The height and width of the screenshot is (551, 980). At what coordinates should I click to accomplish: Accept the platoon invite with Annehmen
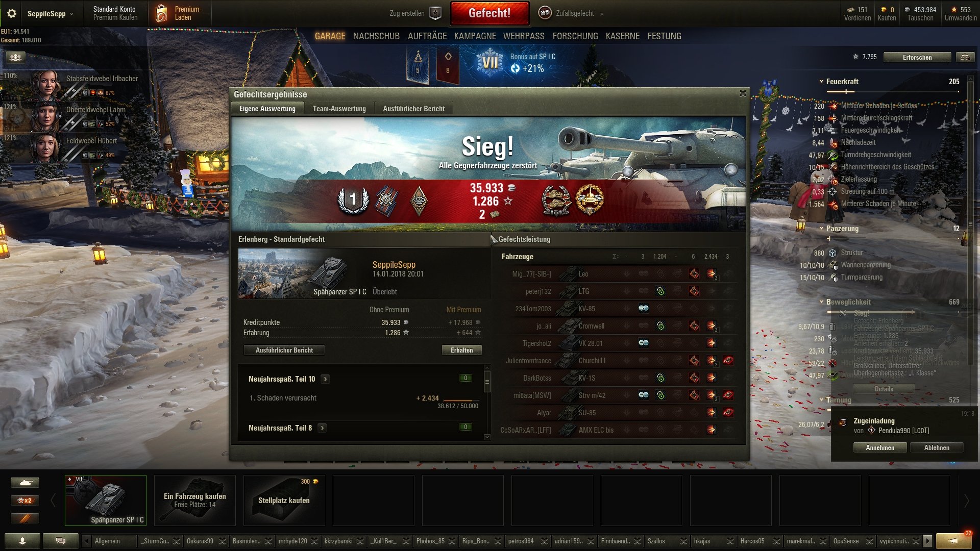(x=880, y=447)
